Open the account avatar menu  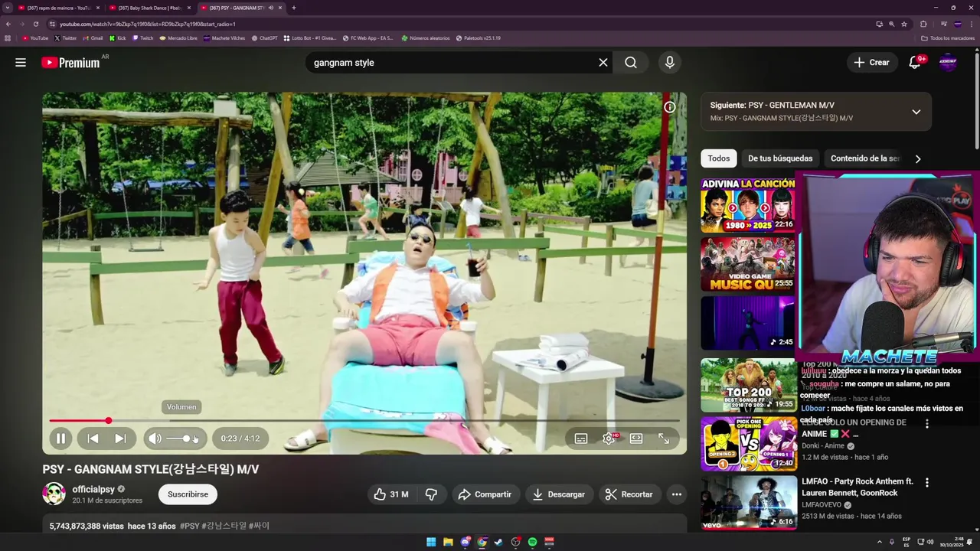tap(948, 63)
